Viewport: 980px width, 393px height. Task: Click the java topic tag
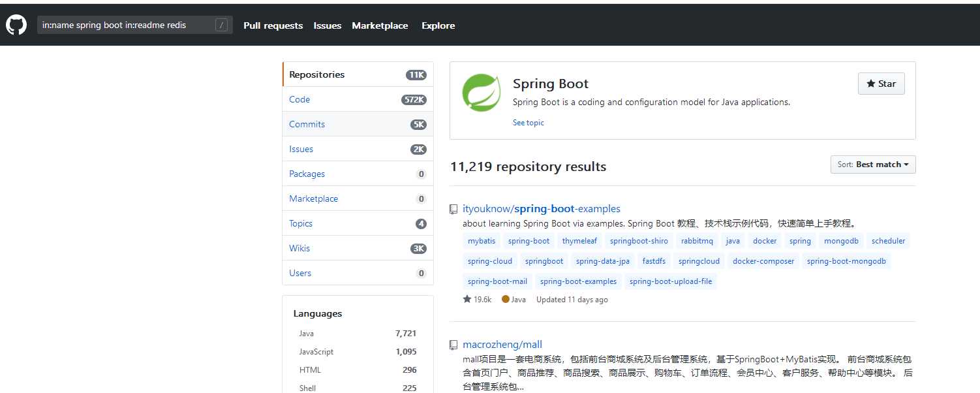[733, 241]
